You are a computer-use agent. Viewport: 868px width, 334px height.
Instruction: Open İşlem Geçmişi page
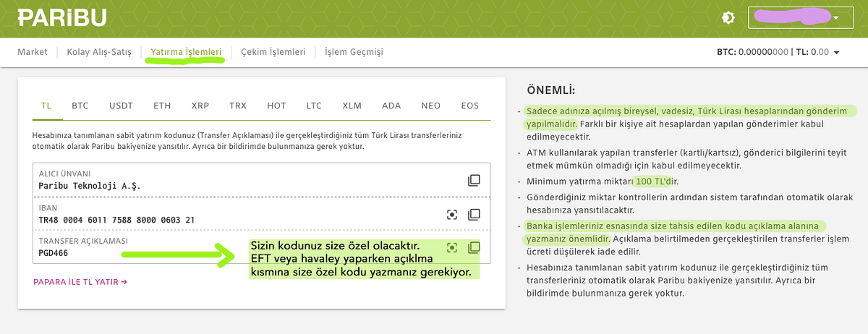click(354, 52)
